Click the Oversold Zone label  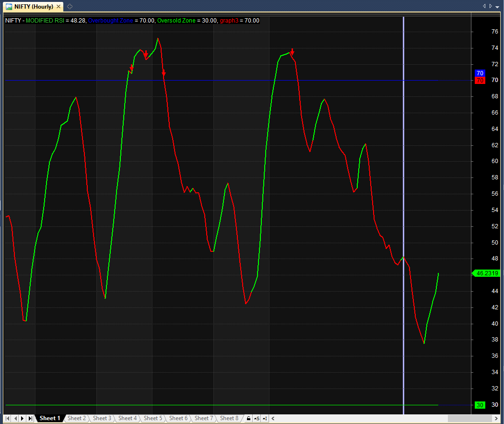coord(176,21)
